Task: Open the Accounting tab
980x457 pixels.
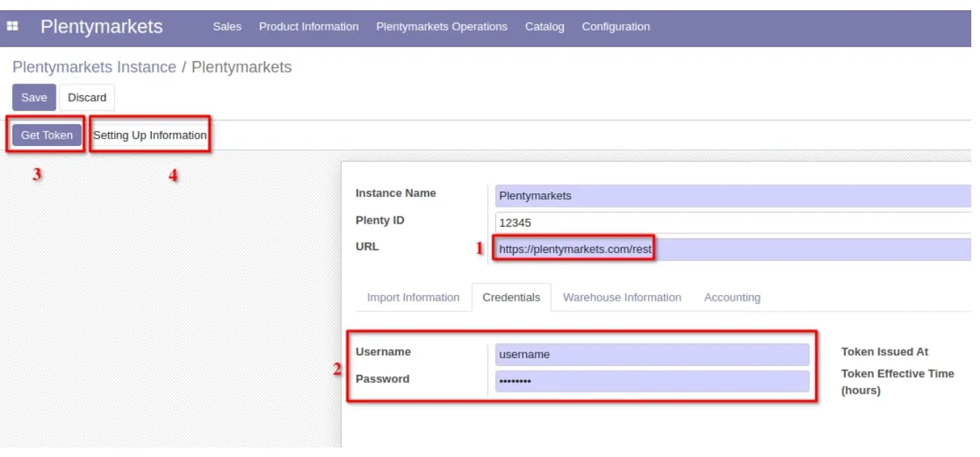Action: pyautogui.click(x=732, y=298)
